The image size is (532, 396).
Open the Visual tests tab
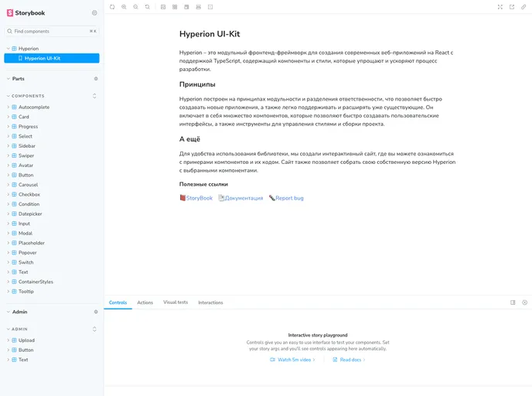pyautogui.click(x=176, y=302)
